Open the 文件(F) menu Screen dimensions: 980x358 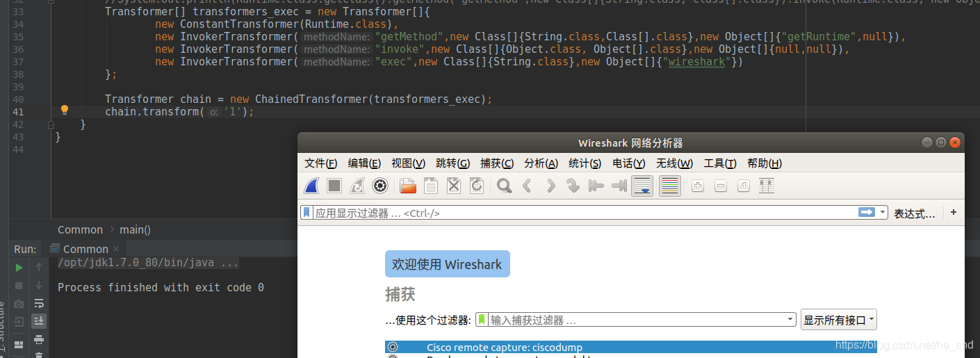click(321, 163)
